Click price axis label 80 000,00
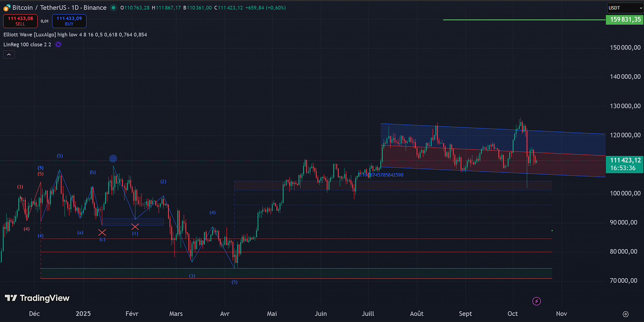The width and height of the screenshot is (644, 322). pos(626,252)
